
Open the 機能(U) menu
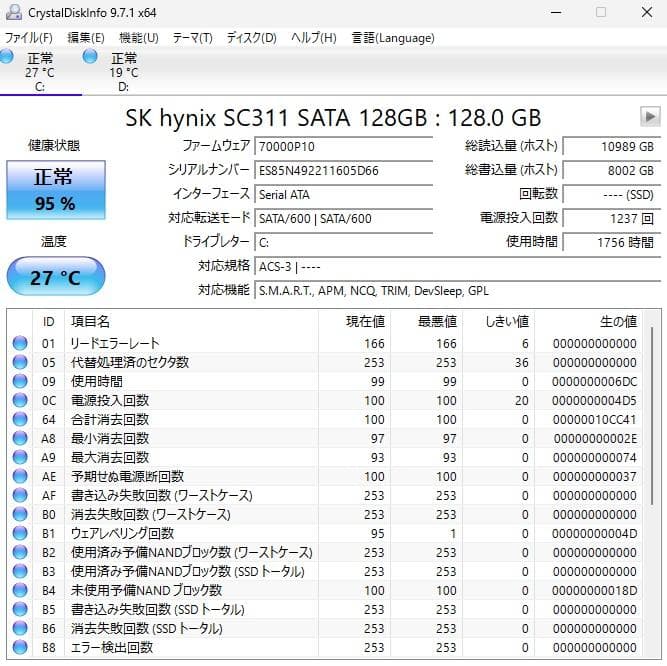(x=139, y=38)
